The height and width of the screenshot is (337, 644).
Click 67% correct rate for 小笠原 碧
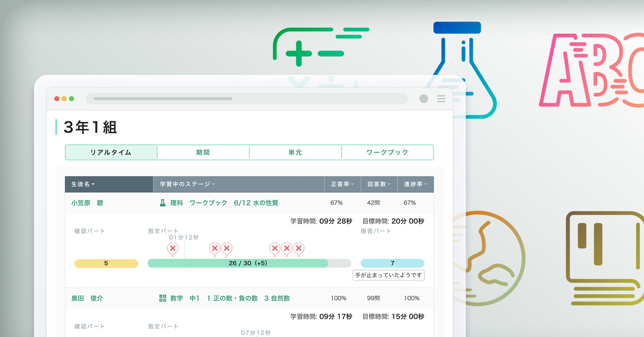tap(336, 203)
